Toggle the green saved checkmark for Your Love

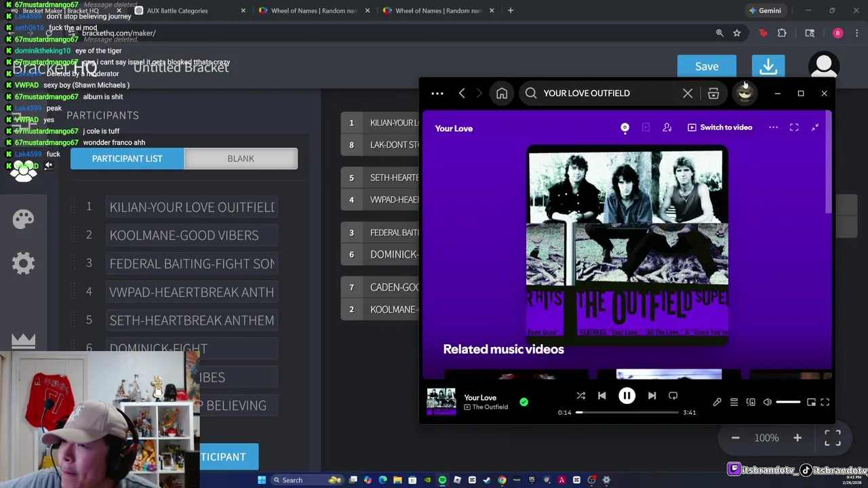tap(524, 402)
